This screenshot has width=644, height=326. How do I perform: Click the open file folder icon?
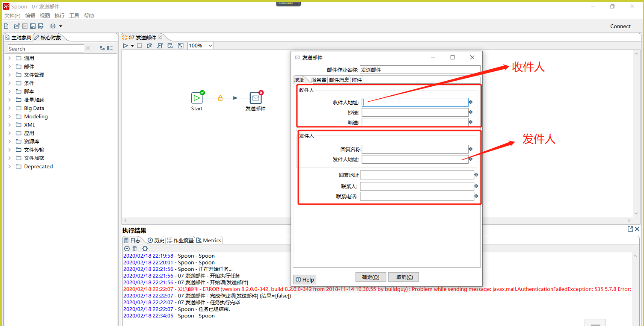tap(17, 26)
